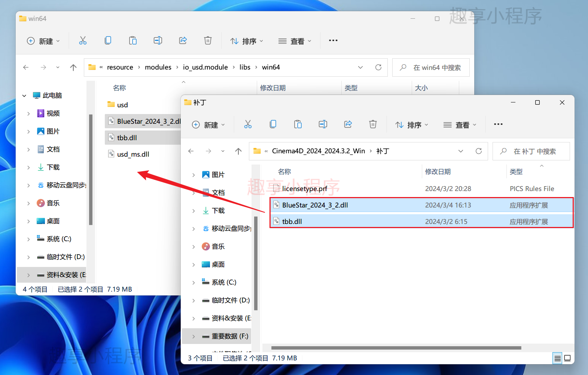Sort by 大小 column in win64 window
This screenshot has width=588, height=375.
click(421, 88)
